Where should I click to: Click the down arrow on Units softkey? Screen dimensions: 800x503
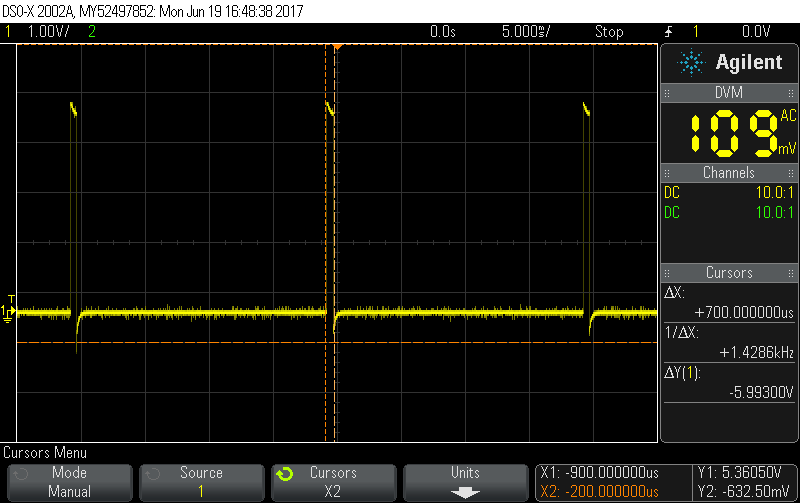pos(465,492)
